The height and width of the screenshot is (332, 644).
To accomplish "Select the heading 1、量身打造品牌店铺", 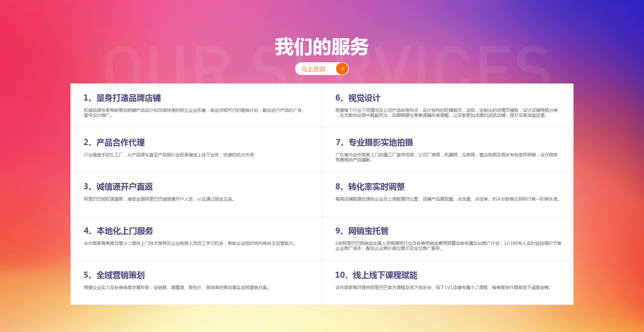I will 122,98.
